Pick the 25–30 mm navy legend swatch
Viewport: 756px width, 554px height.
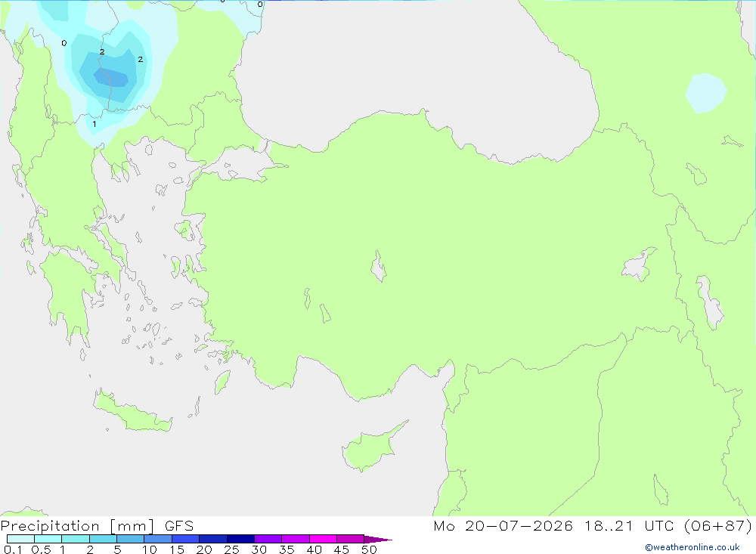[240, 539]
